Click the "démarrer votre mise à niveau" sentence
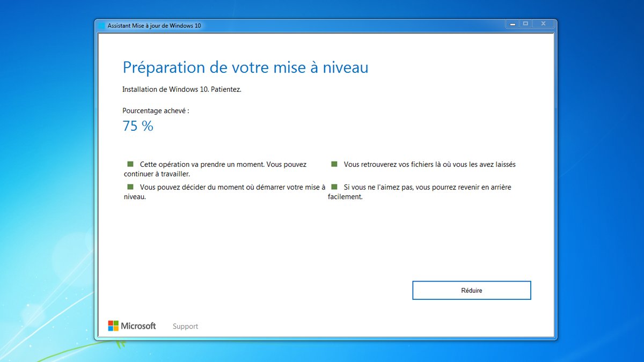Viewport: 644px width, 362px height. (232, 187)
